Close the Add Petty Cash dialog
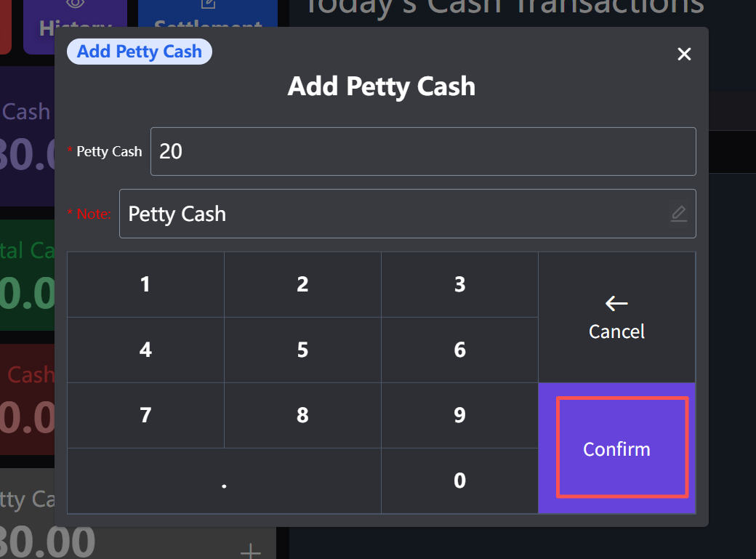This screenshot has width=756, height=559. pos(684,54)
